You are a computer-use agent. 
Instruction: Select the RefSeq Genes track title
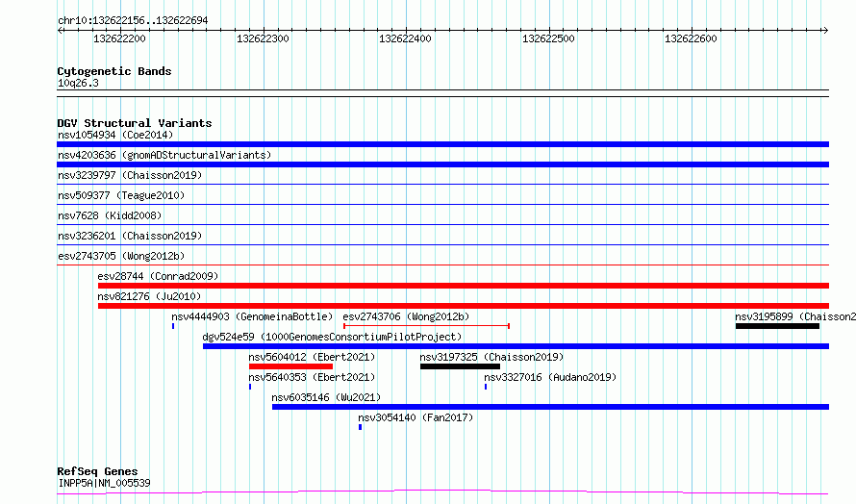click(97, 471)
